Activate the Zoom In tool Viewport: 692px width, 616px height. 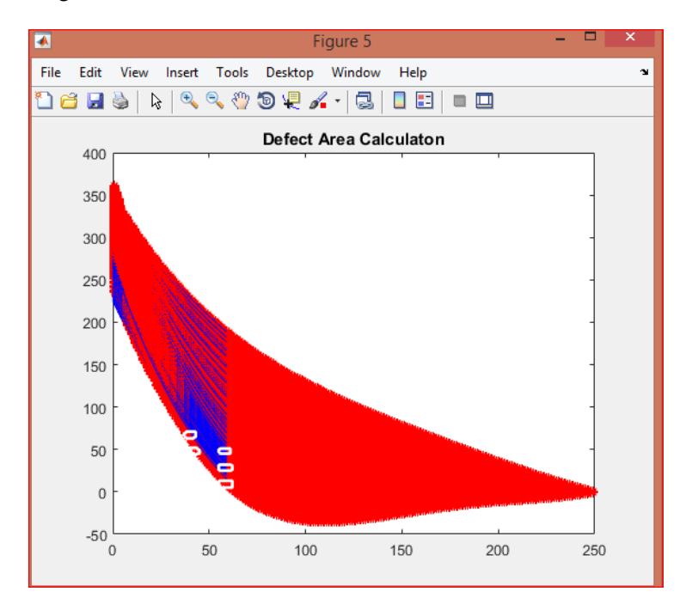pos(189,101)
